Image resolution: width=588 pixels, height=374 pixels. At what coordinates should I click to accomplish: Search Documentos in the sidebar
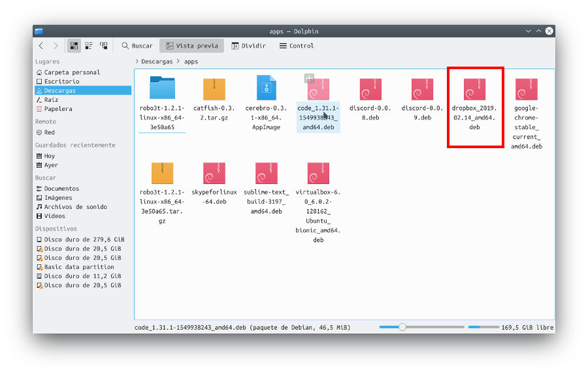[83, 189]
